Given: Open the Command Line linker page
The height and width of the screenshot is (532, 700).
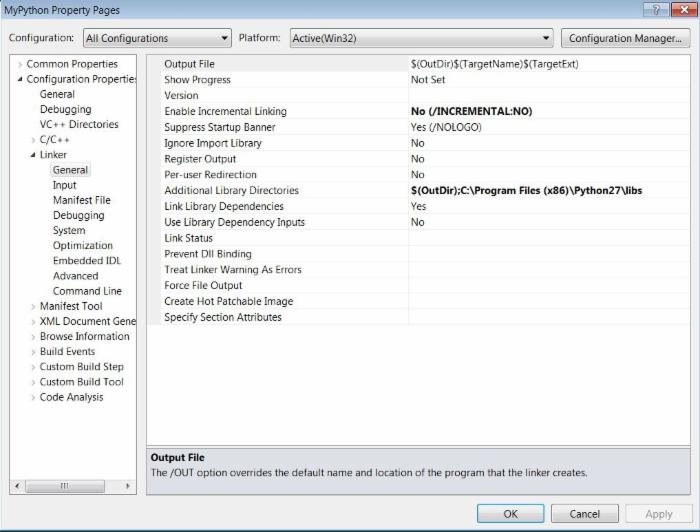Looking at the screenshot, I should [87, 291].
